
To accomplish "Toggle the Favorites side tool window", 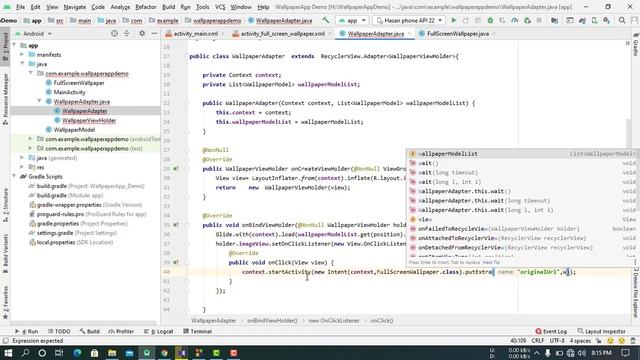I will click(5, 302).
